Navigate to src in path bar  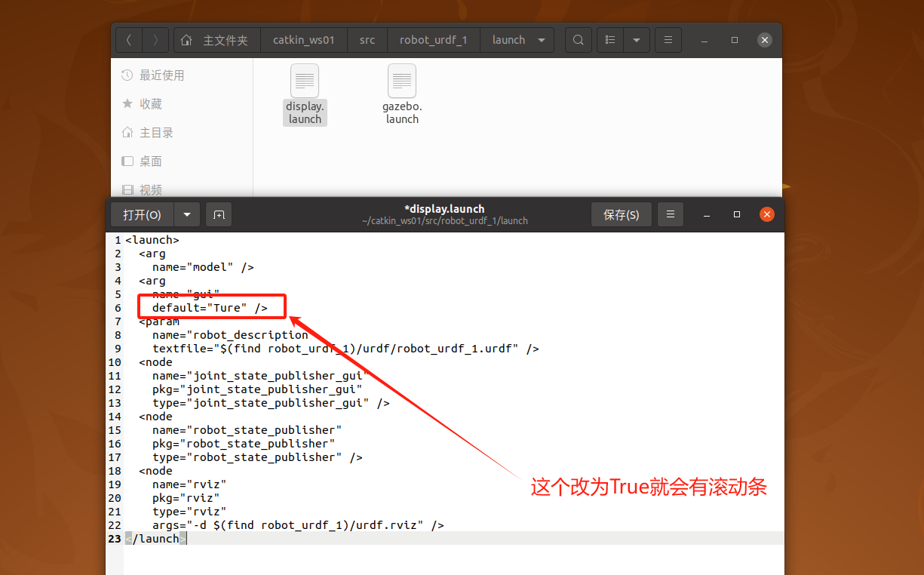point(367,40)
